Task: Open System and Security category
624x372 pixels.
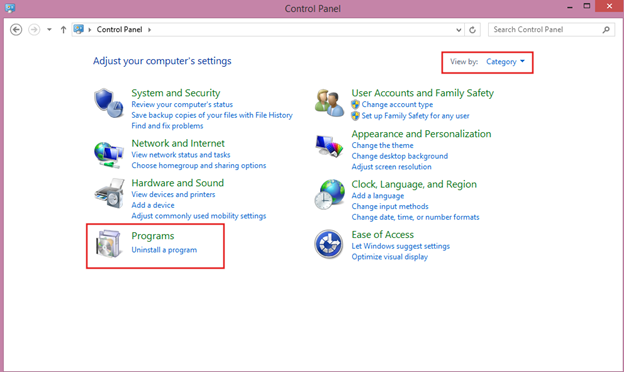Action: [x=176, y=93]
